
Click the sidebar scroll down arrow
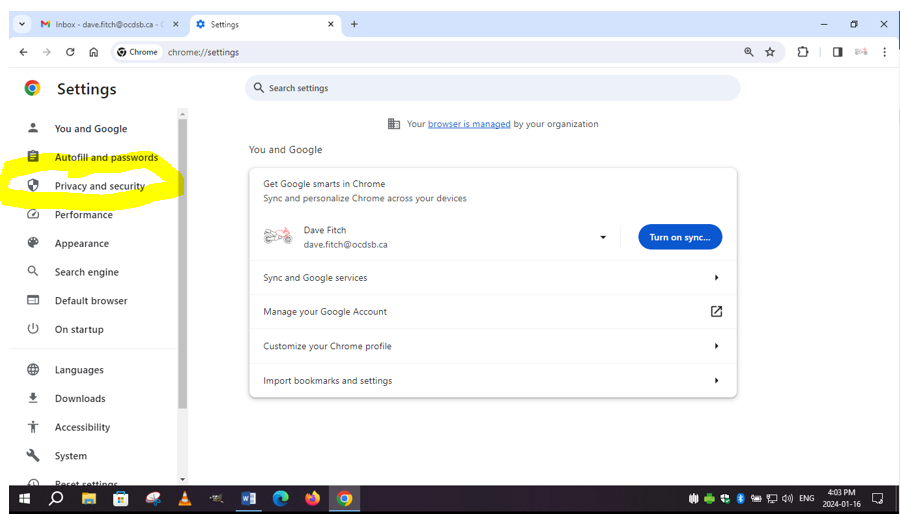pyautogui.click(x=183, y=479)
